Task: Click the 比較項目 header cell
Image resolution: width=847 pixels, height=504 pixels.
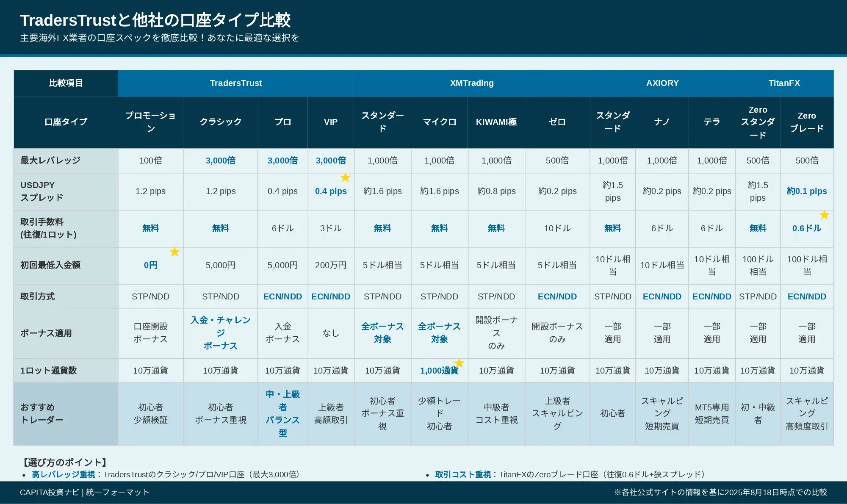Action: [66, 83]
